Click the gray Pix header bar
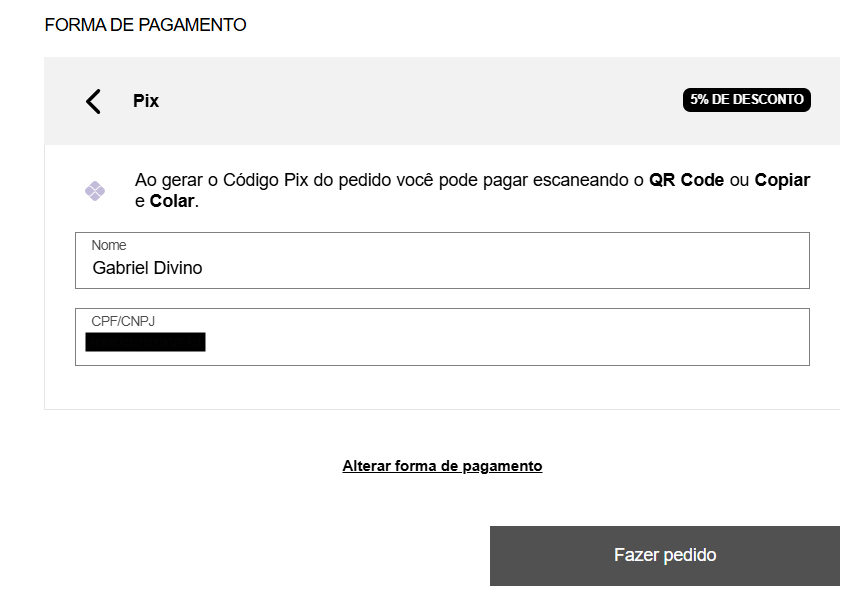862x596 pixels. [442, 101]
